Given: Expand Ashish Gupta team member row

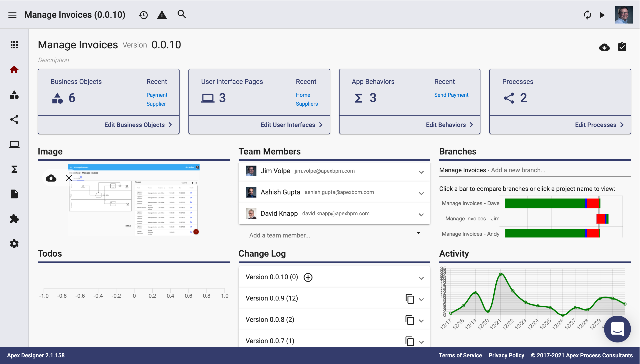Looking at the screenshot, I should (421, 194).
